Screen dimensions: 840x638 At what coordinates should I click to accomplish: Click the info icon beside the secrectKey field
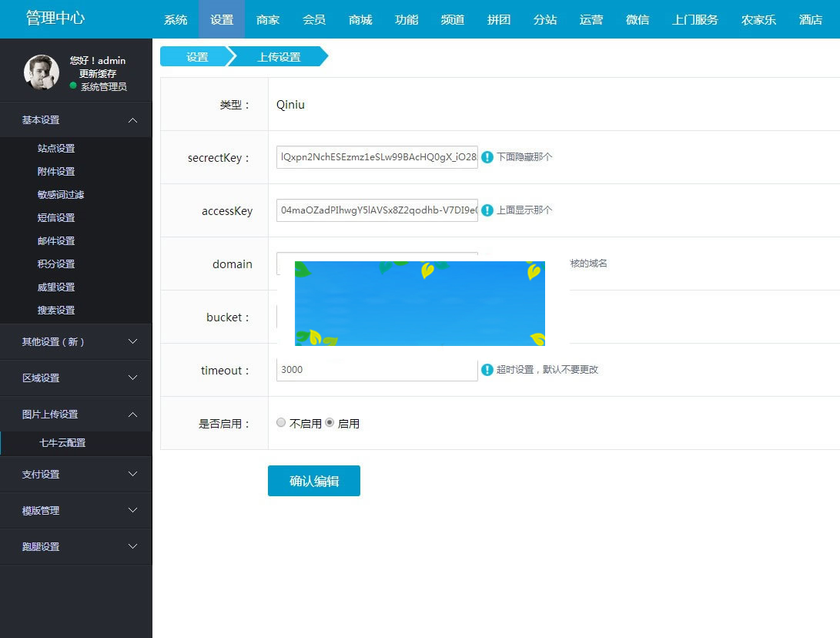click(x=488, y=156)
